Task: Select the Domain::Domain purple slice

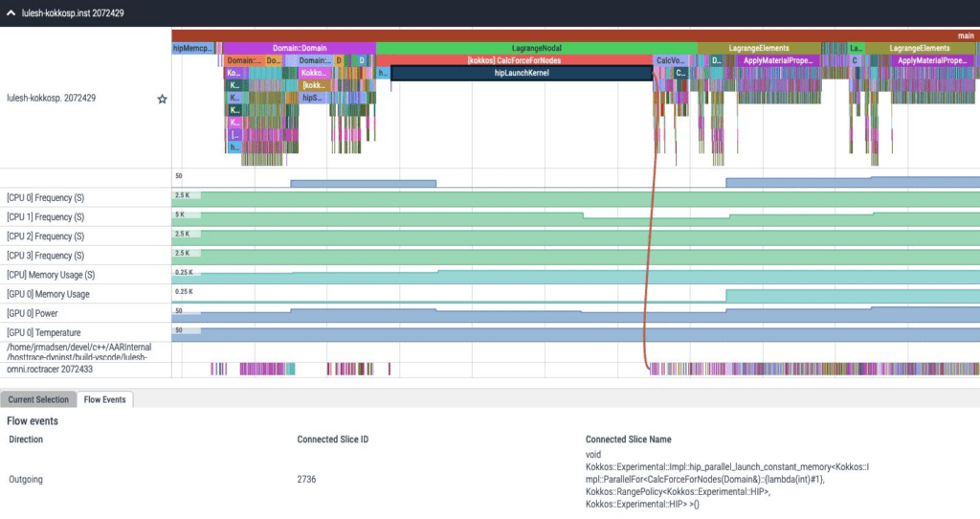Action: pos(300,48)
